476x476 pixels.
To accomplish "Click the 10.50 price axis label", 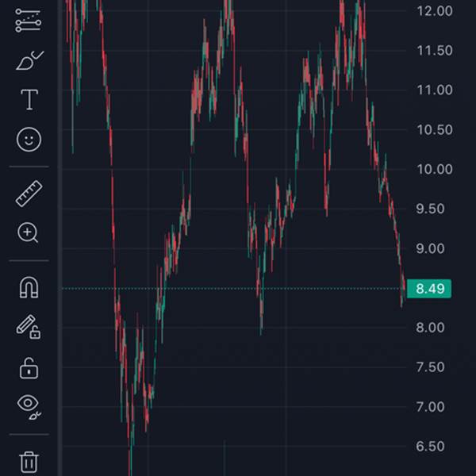I will click(435, 130).
